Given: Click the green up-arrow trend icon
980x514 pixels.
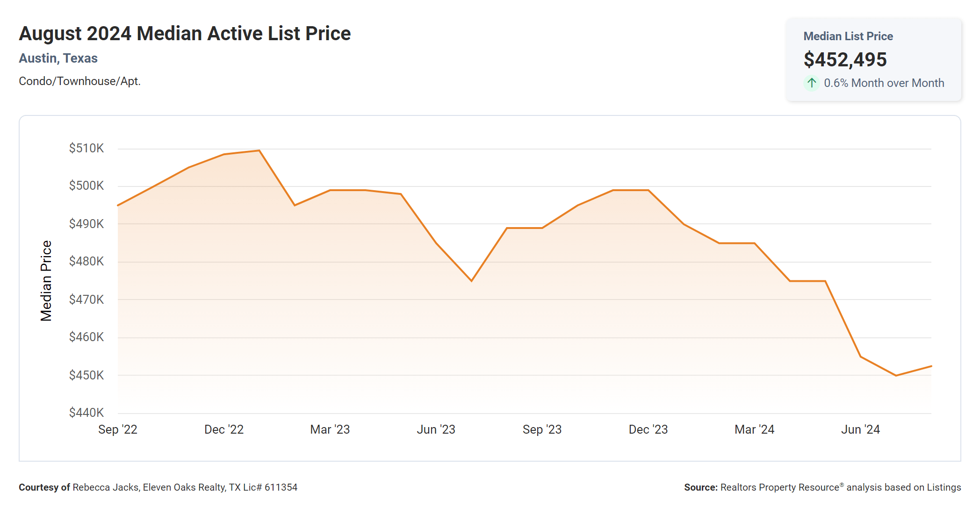Looking at the screenshot, I should tap(812, 83).
